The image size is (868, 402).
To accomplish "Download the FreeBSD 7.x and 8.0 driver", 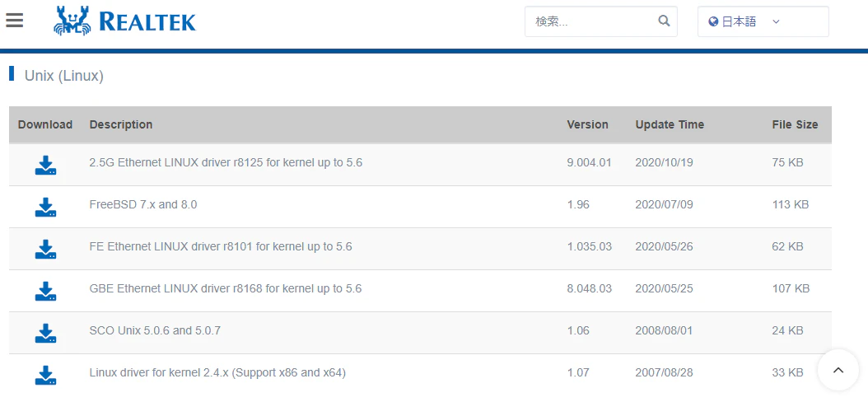I will click(x=46, y=207).
